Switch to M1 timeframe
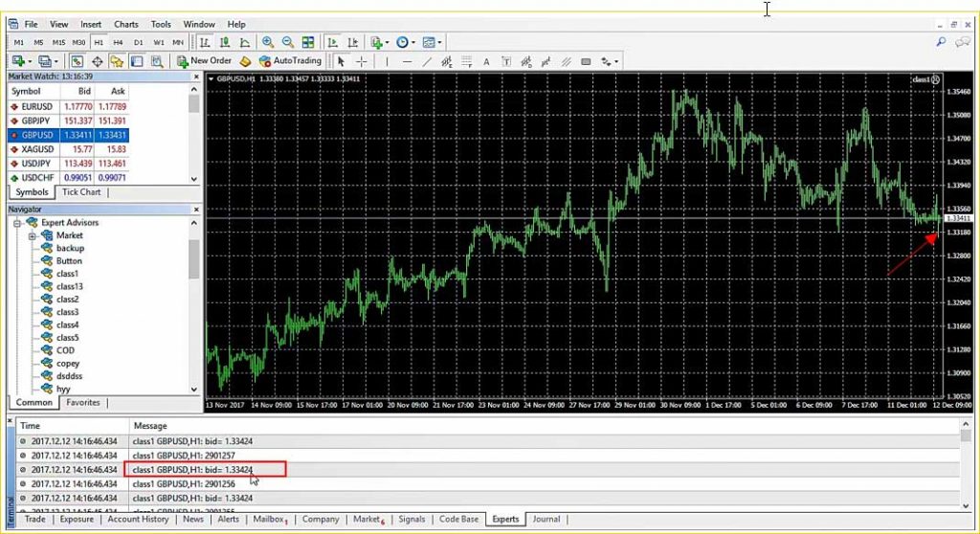The width and height of the screenshot is (980, 534). click(x=19, y=42)
